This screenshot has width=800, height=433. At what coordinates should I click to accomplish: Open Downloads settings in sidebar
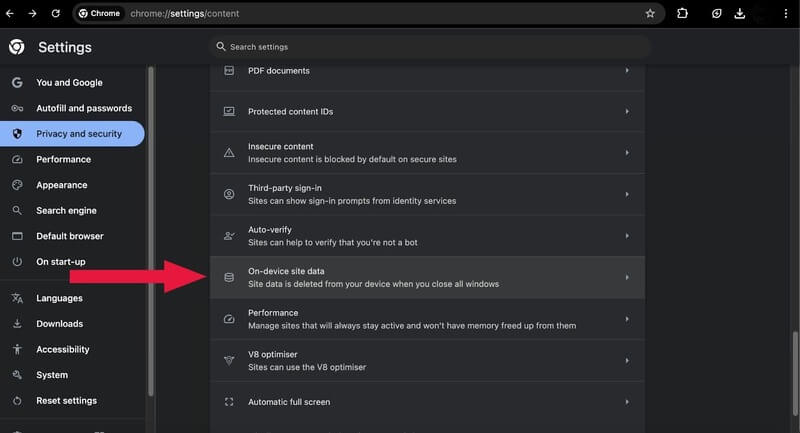[x=72, y=323]
